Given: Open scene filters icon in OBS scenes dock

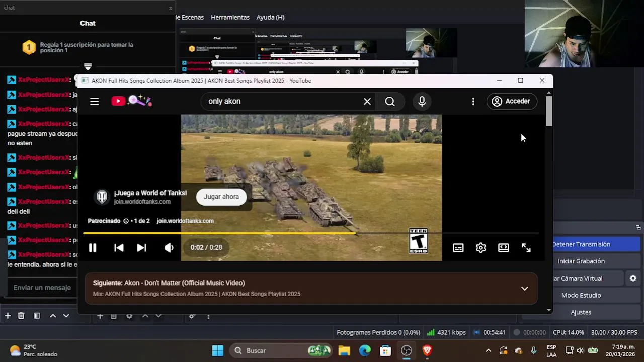Looking at the screenshot, I should 37,316.
